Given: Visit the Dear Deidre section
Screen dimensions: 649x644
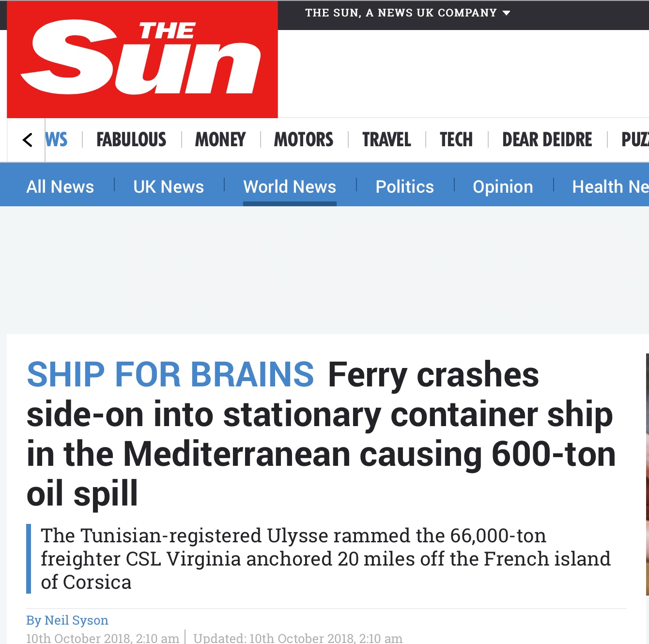Looking at the screenshot, I should tap(547, 140).
